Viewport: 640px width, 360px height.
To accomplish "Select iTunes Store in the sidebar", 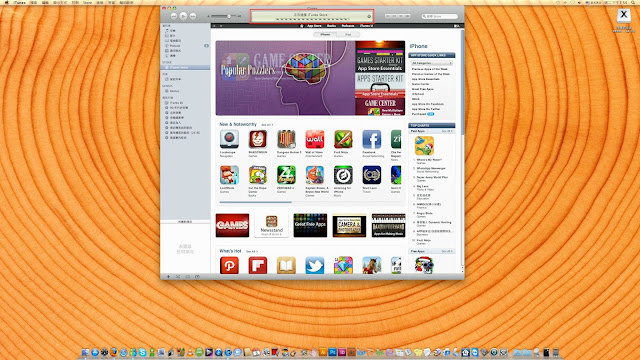I will (185, 67).
